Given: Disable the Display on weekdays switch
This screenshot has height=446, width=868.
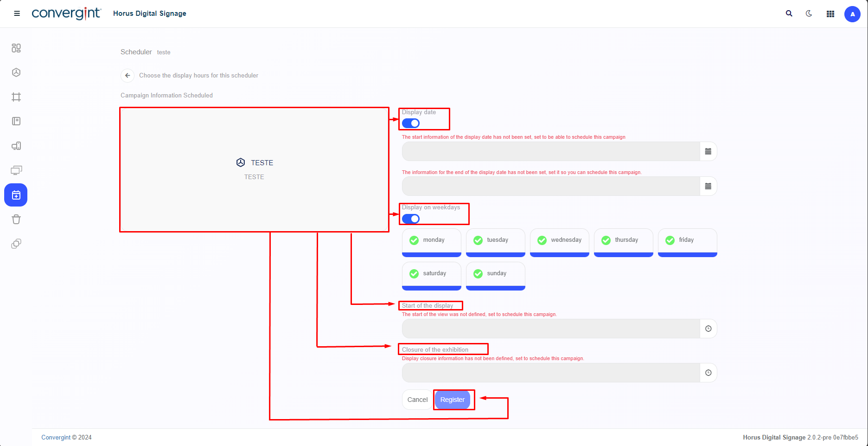Looking at the screenshot, I should point(411,219).
